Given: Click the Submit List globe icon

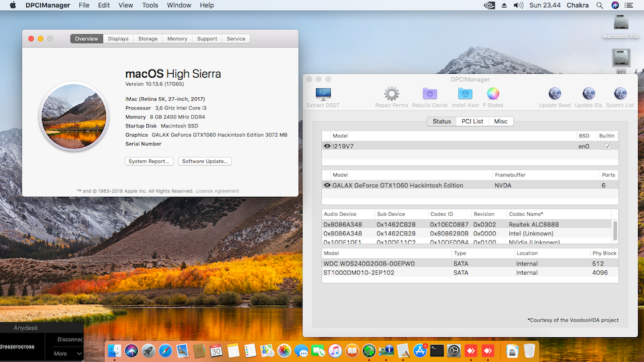Looking at the screenshot, I should point(620,94).
